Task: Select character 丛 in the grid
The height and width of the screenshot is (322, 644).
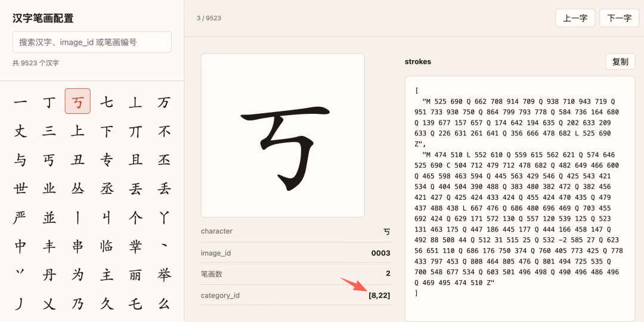Action: tap(78, 188)
